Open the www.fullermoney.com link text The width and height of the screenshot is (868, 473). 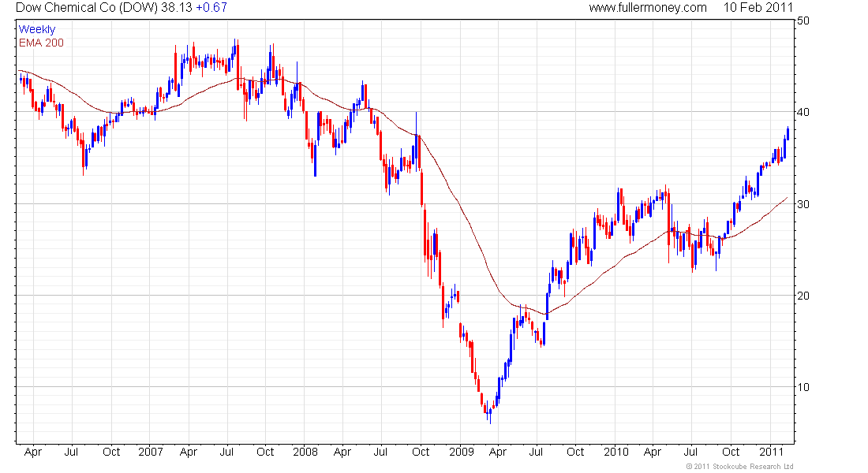click(x=648, y=8)
